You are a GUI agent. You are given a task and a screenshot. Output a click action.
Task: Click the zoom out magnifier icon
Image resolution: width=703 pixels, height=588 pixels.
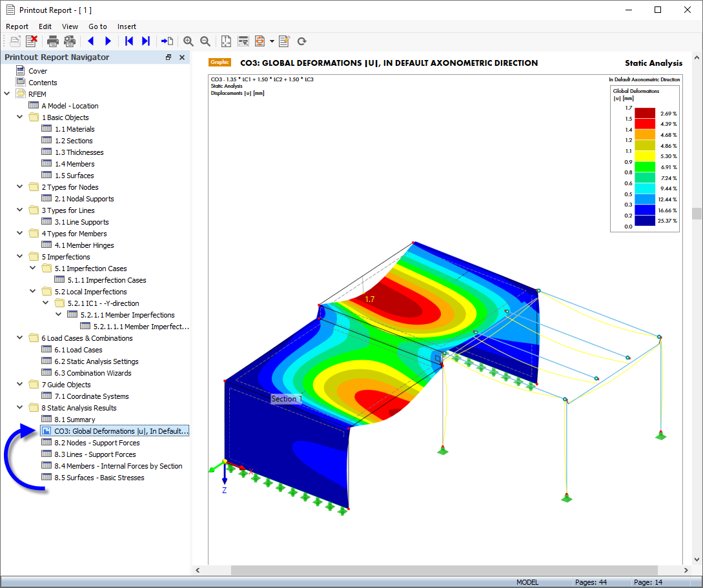[x=205, y=41]
